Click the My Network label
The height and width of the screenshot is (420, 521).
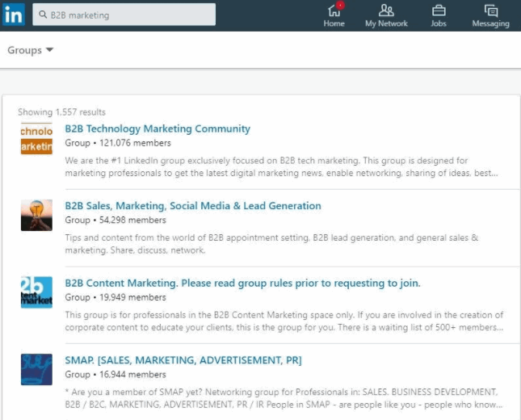tap(386, 23)
